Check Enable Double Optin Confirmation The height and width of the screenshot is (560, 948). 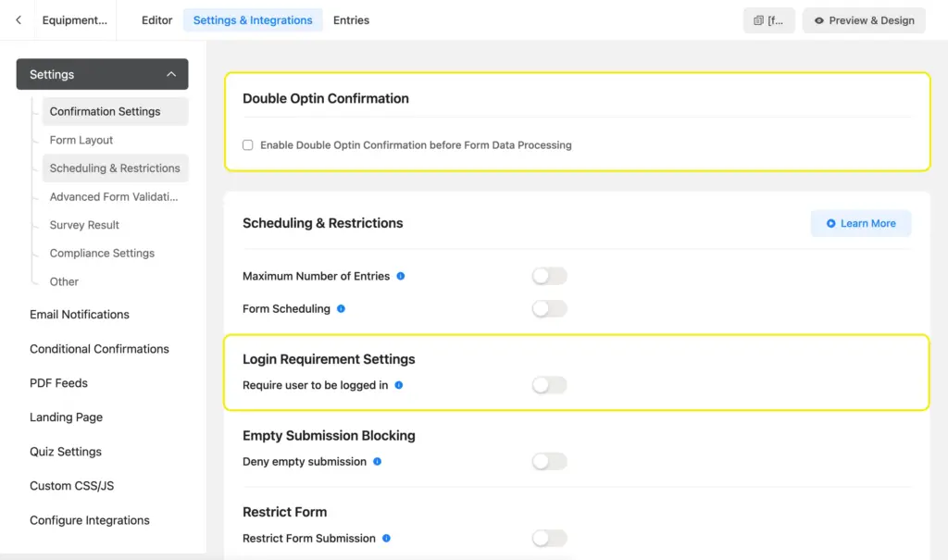tap(248, 145)
